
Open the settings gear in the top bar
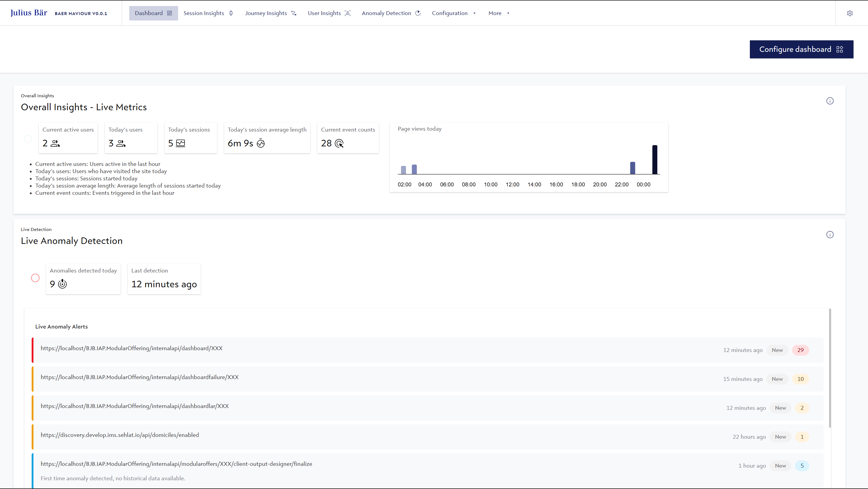(850, 13)
